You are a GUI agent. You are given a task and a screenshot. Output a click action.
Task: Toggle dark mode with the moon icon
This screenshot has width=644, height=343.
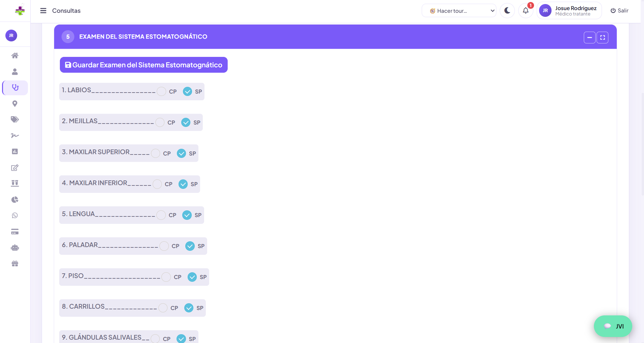tap(507, 11)
